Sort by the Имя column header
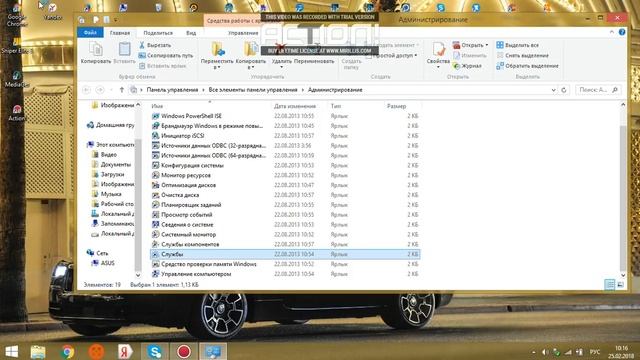This screenshot has height=360, width=640. (157, 106)
